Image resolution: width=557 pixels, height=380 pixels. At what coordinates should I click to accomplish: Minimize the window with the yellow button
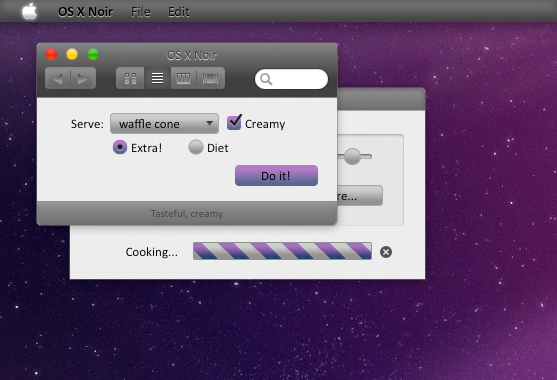coord(72,54)
